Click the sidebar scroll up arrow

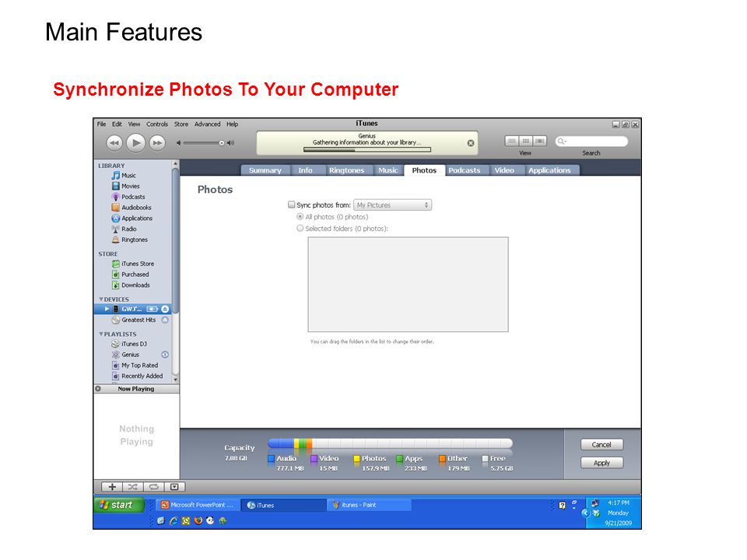[175, 163]
